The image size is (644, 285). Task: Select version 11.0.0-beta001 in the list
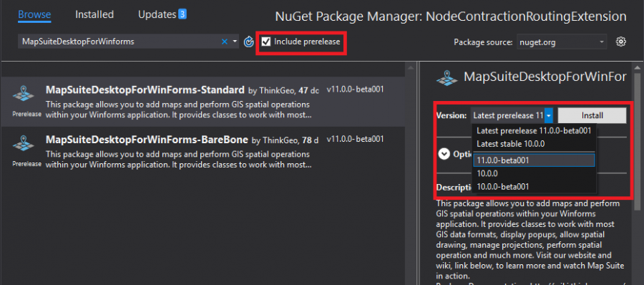point(534,160)
